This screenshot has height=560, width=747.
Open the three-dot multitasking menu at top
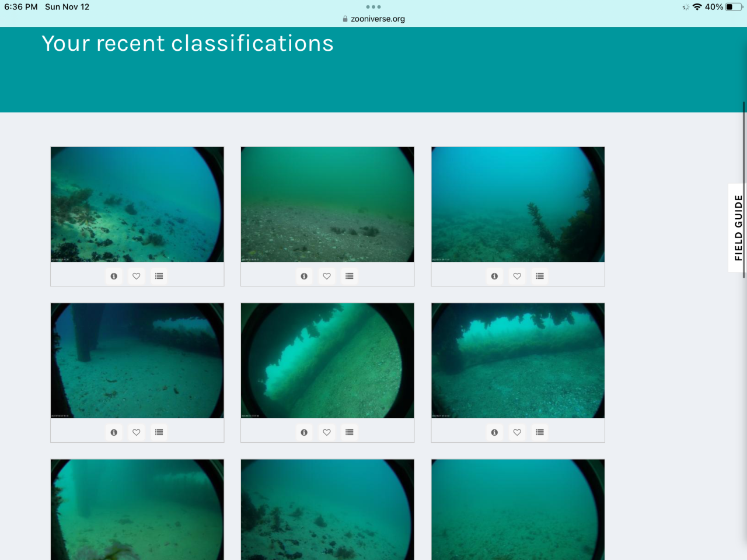(x=373, y=7)
